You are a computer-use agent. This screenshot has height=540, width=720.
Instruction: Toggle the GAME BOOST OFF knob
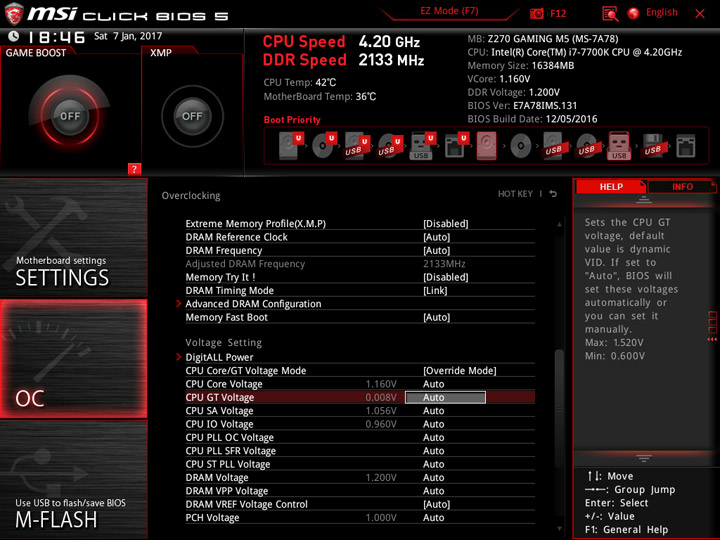click(x=70, y=116)
